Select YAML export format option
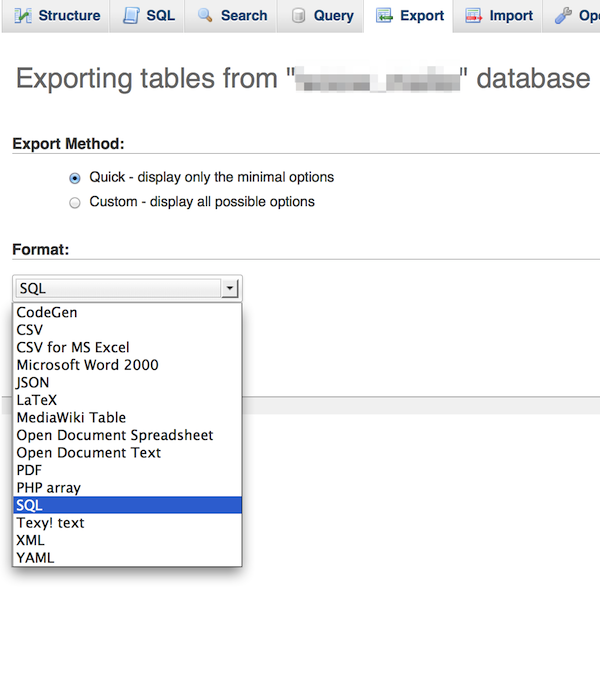The width and height of the screenshot is (600, 692). 35,558
